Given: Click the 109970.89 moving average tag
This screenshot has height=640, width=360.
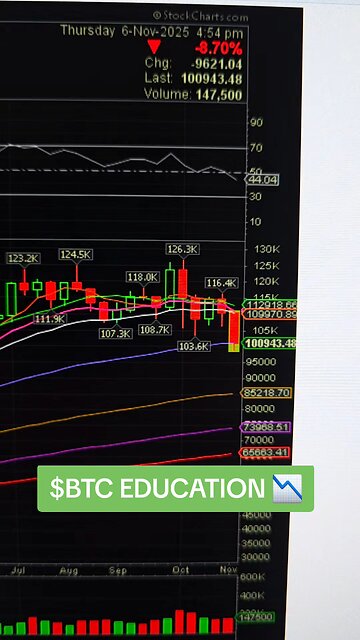Looking at the screenshot, I should pyautogui.click(x=270, y=314).
